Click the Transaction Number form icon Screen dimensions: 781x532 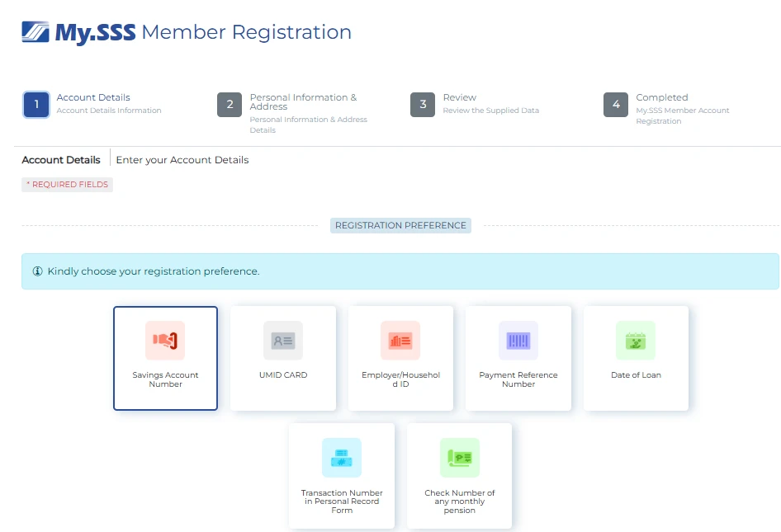coord(342,458)
